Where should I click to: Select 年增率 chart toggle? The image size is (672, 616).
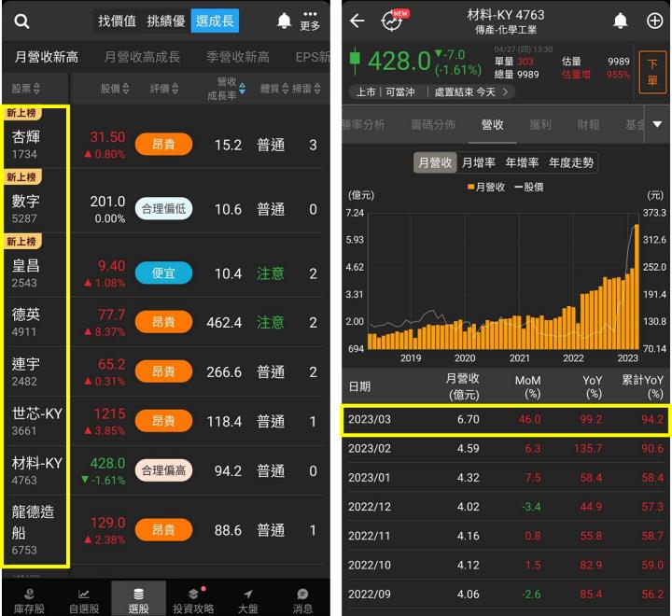coord(522,162)
